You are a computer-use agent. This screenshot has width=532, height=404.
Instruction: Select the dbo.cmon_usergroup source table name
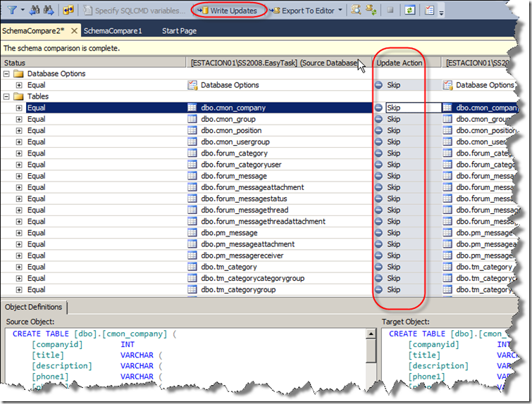coord(235,142)
